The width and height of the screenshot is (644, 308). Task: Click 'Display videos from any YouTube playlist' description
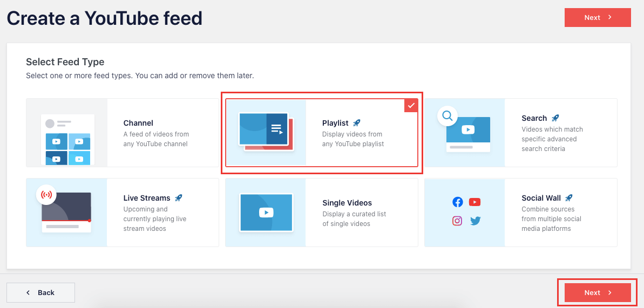coord(353,139)
